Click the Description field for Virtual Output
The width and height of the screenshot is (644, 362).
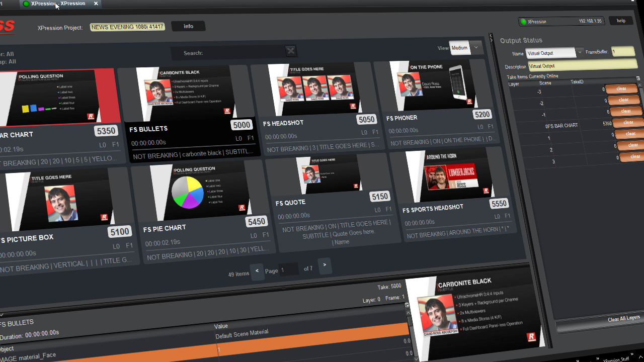(582, 65)
